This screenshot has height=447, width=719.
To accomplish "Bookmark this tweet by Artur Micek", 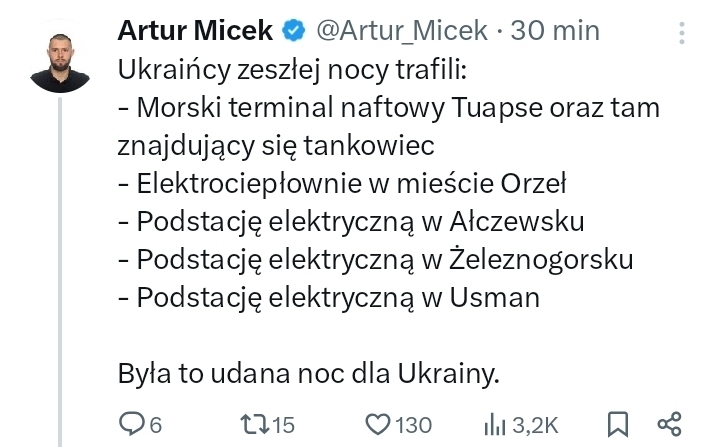I will [619, 424].
